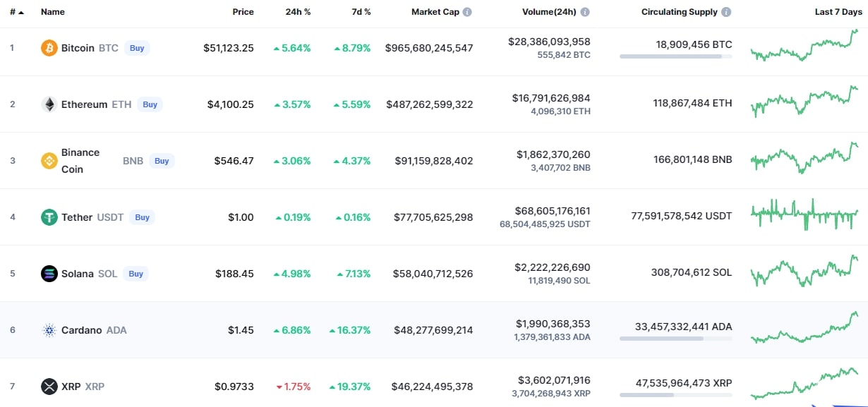The height and width of the screenshot is (407, 868).
Task: Buy Solana via Buy button
Action: pyautogui.click(x=136, y=274)
